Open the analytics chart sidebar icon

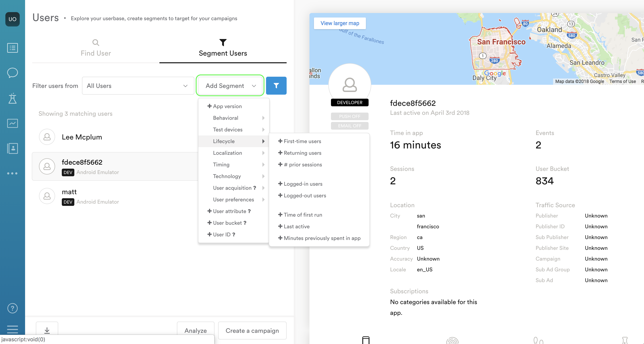[x=12, y=123]
